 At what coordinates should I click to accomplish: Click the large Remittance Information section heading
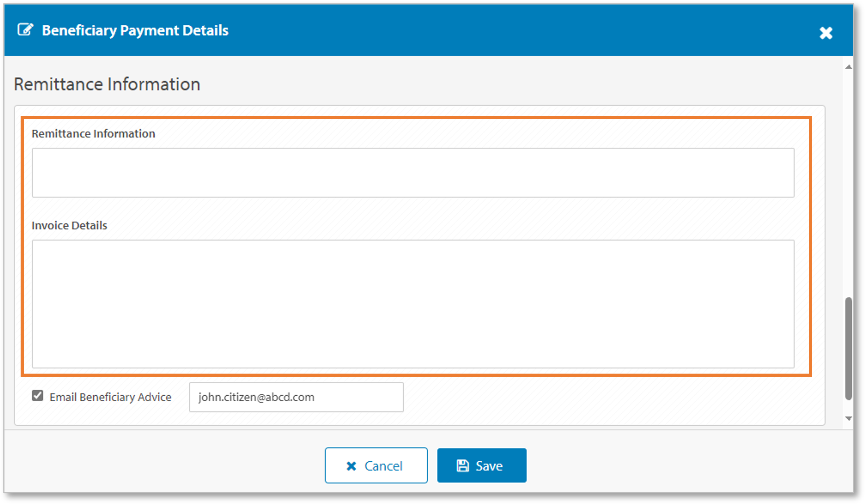pyautogui.click(x=107, y=84)
